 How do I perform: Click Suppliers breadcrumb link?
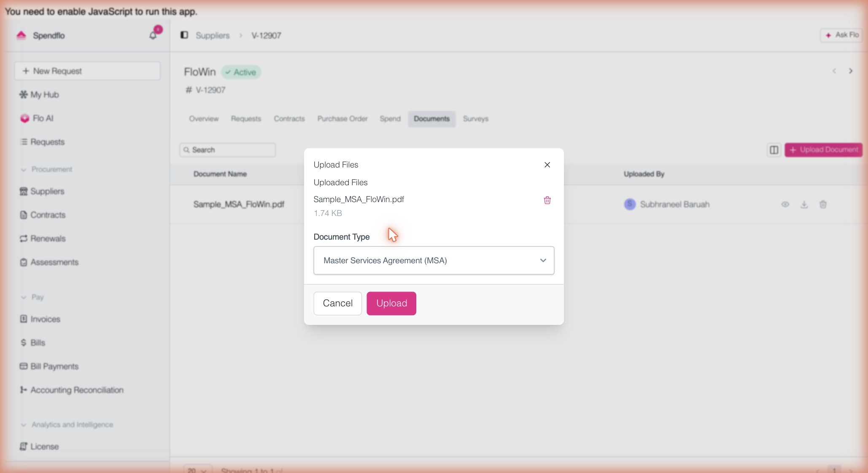coord(213,35)
